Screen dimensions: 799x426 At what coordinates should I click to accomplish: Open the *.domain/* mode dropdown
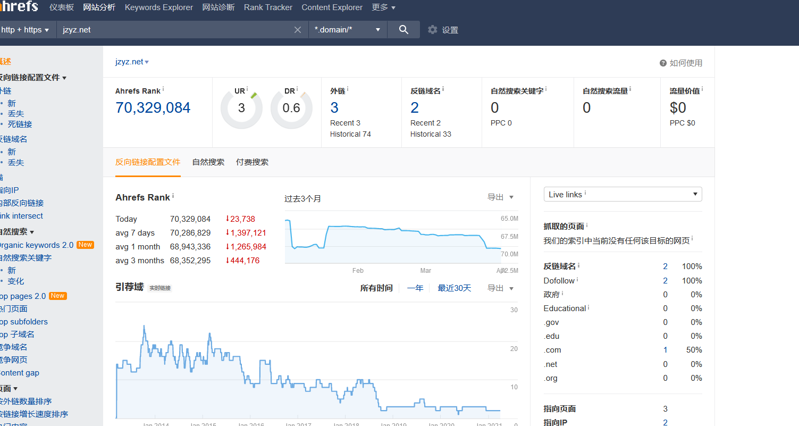[x=347, y=30]
